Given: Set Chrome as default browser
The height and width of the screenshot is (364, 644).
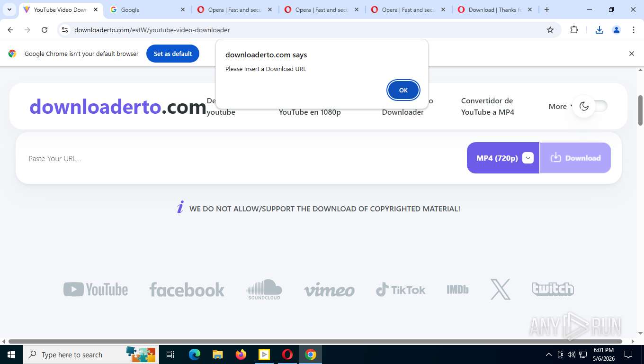Looking at the screenshot, I should pyautogui.click(x=173, y=54).
